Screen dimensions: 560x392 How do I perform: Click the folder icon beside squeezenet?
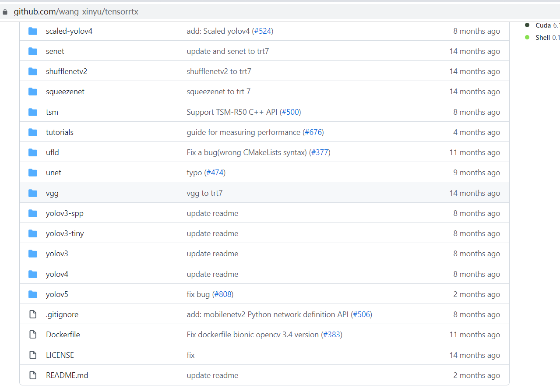point(33,92)
